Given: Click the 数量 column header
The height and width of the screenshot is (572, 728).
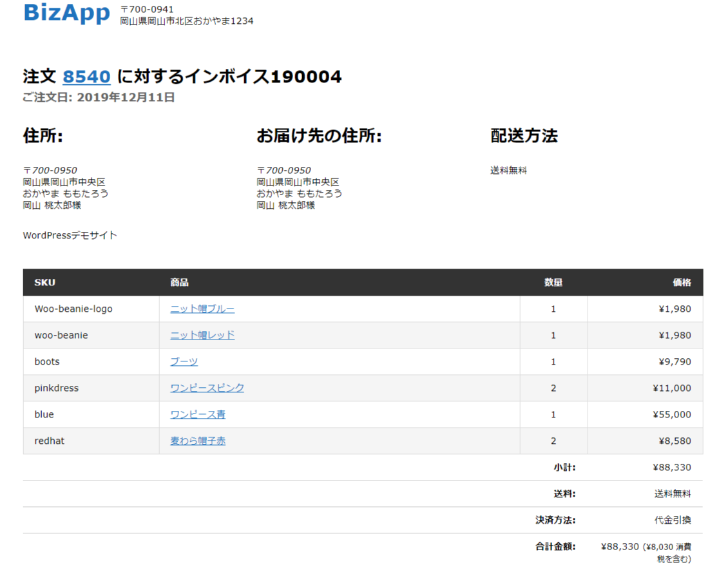Looking at the screenshot, I should pyautogui.click(x=553, y=283).
